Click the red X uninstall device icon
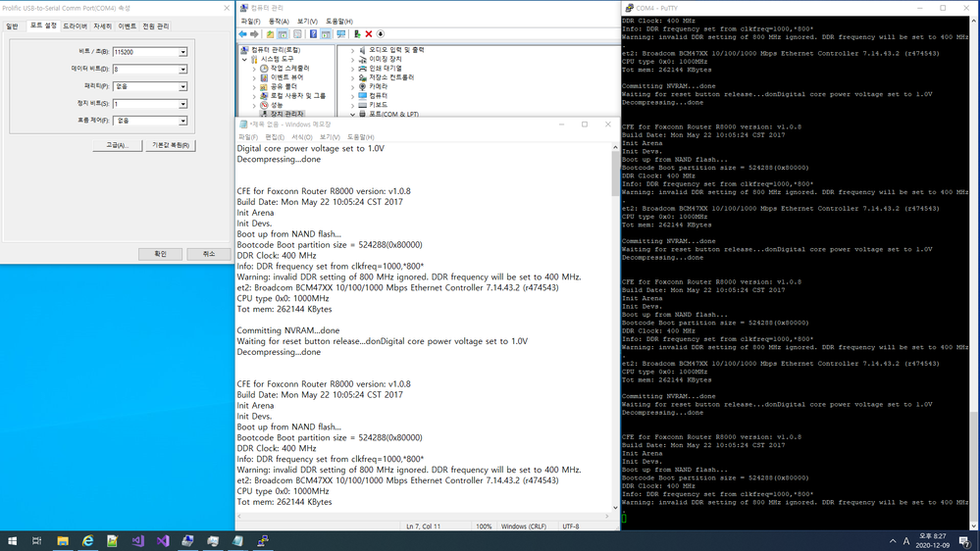980x551 pixels. pyautogui.click(x=369, y=34)
